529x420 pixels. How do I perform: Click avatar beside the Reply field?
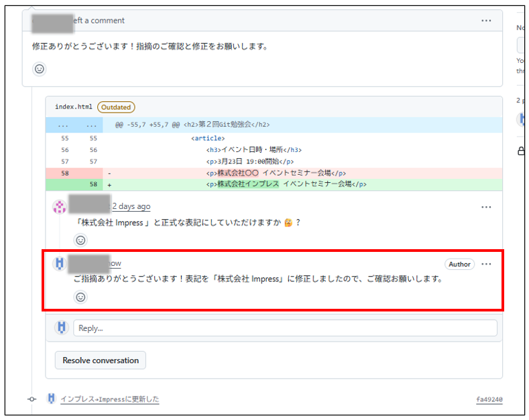tap(62, 328)
